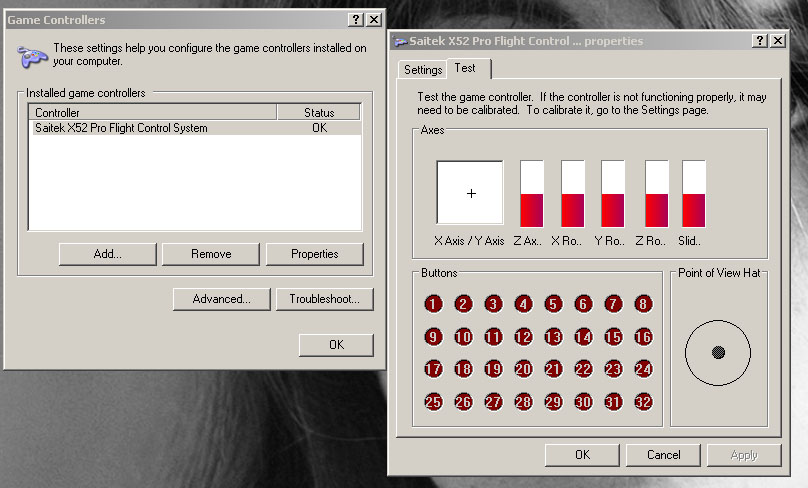Viewport: 808px width, 488px height.
Task: Click the Point of View Hat center dot
Action: [x=718, y=352]
